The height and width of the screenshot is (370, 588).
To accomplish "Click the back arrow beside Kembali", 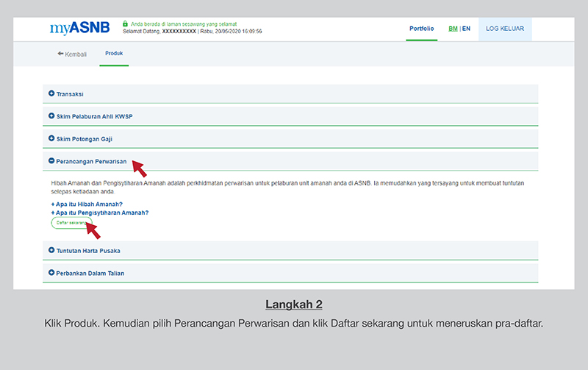I will [60, 54].
